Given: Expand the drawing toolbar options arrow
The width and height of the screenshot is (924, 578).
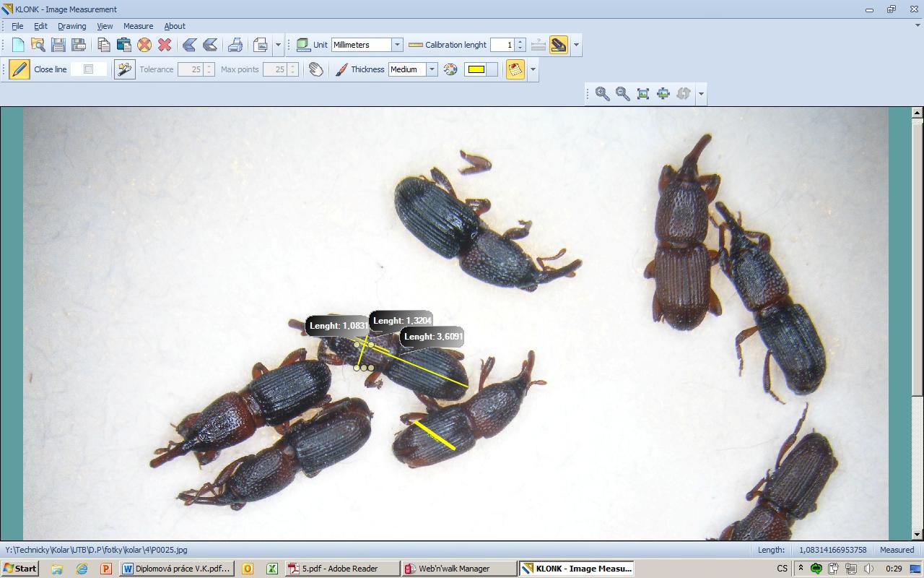Looking at the screenshot, I should click(x=533, y=69).
